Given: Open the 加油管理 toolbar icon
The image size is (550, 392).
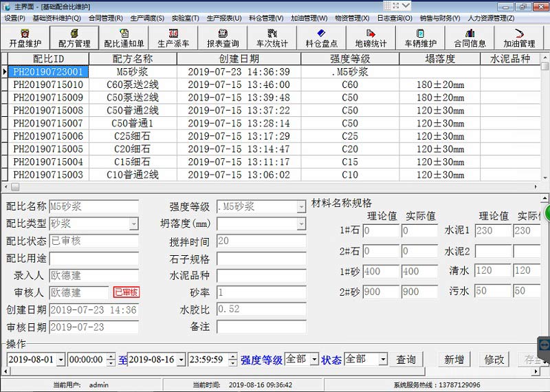Looking at the screenshot, I should [519, 38].
